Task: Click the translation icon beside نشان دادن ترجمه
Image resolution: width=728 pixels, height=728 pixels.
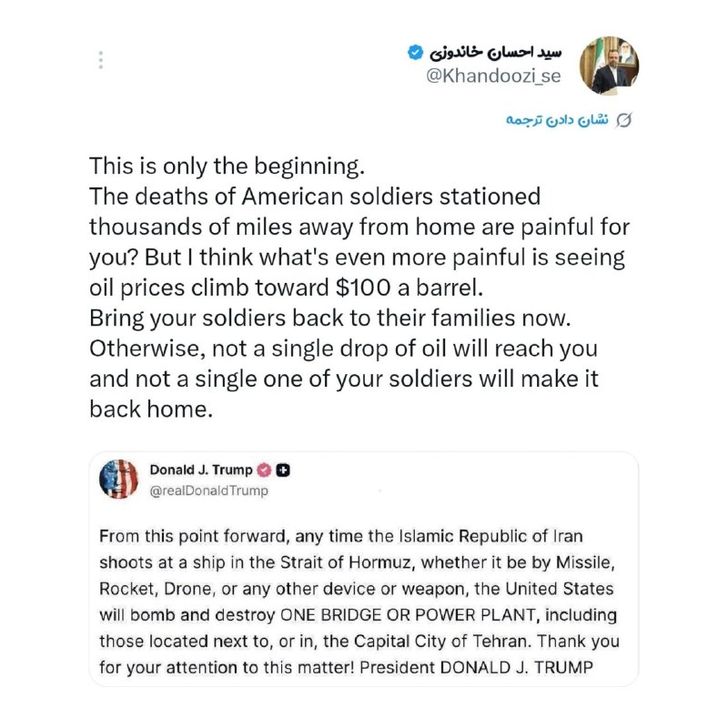Action: click(x=623, y=120)
